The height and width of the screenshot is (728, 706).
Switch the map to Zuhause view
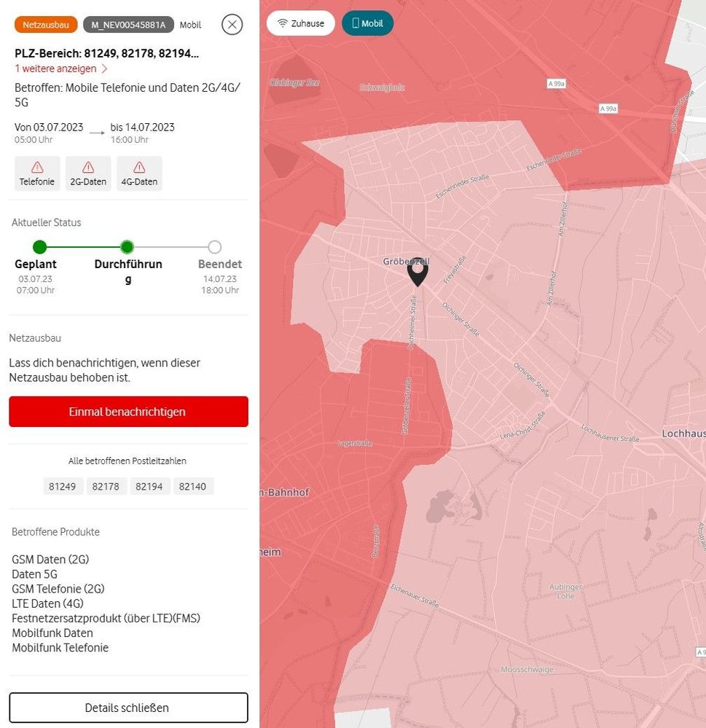[301, 23]
